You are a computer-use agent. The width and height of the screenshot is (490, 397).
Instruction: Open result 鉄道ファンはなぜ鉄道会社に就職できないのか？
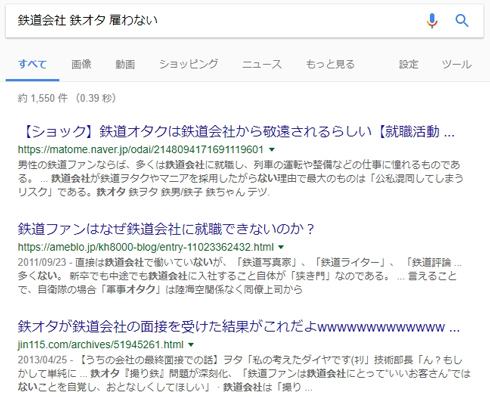coord(166,229)
